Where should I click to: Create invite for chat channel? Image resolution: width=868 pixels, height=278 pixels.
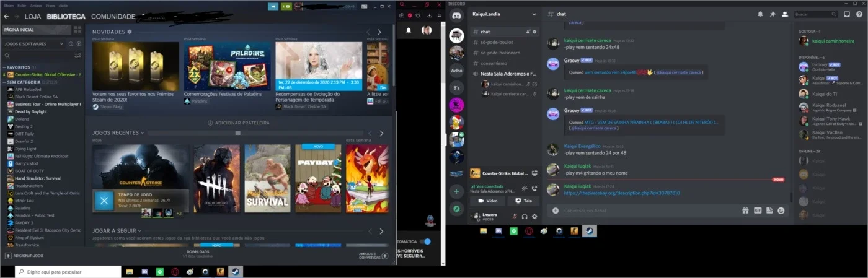pos(528,32)
